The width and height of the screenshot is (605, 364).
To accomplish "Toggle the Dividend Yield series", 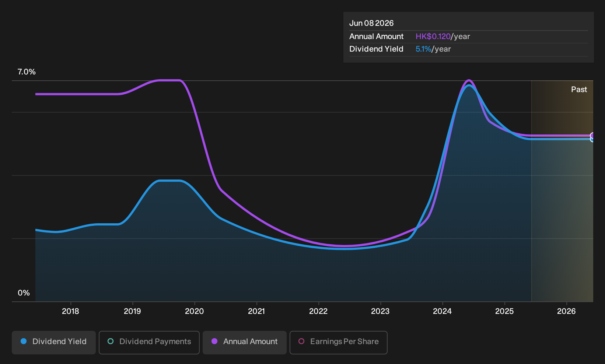I will (54, 342).
